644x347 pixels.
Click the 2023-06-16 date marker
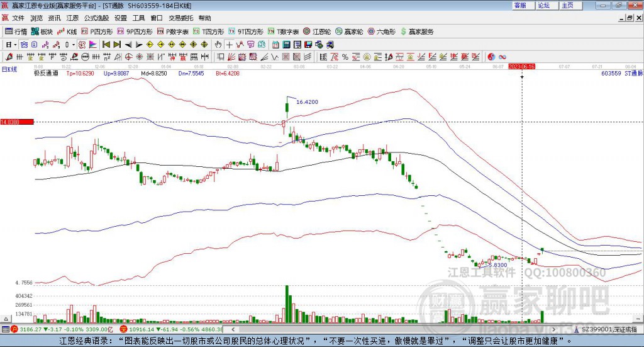521,67
